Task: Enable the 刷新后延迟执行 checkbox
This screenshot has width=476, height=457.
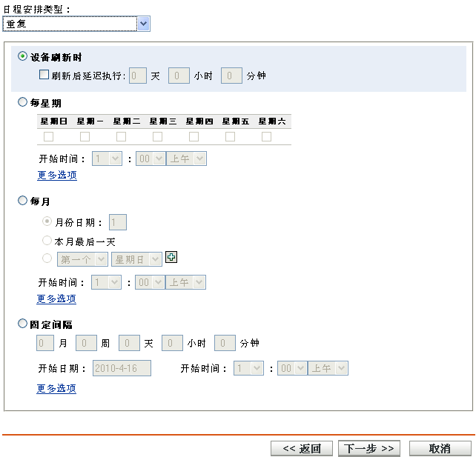Action: (44, 74)
